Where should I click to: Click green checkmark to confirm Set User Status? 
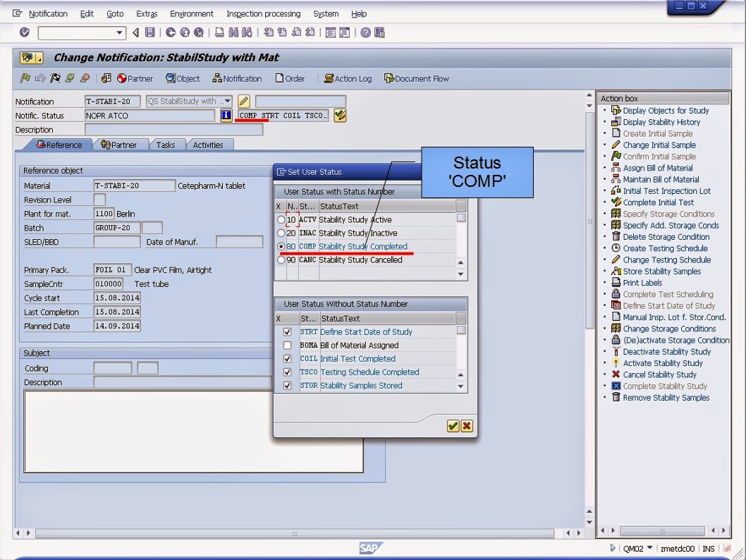point(452,426)
